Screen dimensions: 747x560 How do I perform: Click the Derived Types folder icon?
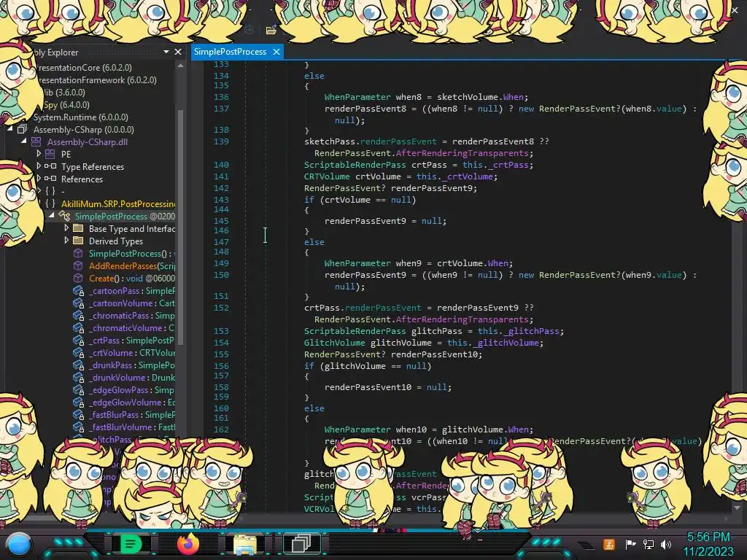pos(78,241)
